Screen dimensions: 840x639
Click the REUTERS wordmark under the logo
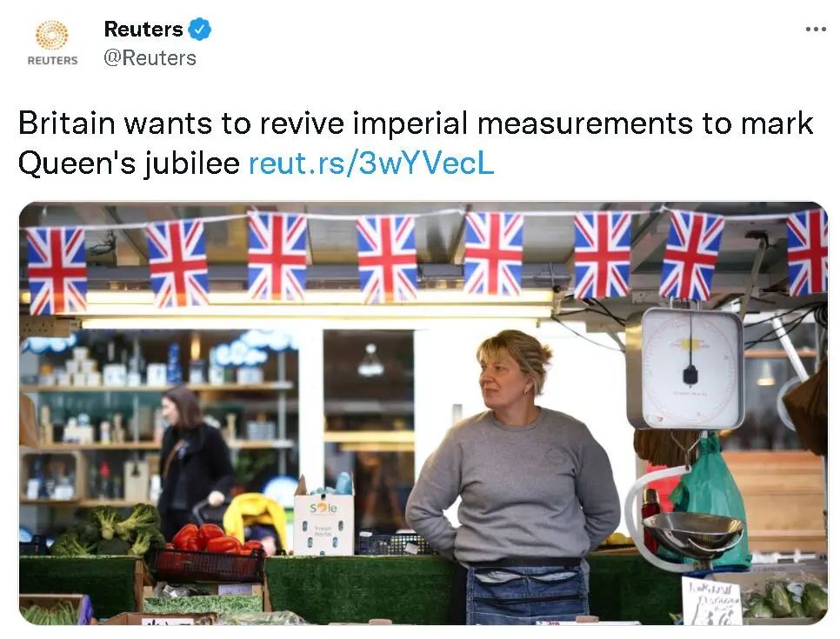point(52,61)
